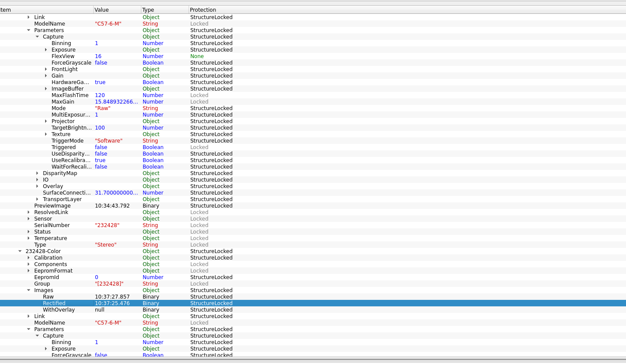
Task: Click the FlexView value 16
Action: pos(98,56)
